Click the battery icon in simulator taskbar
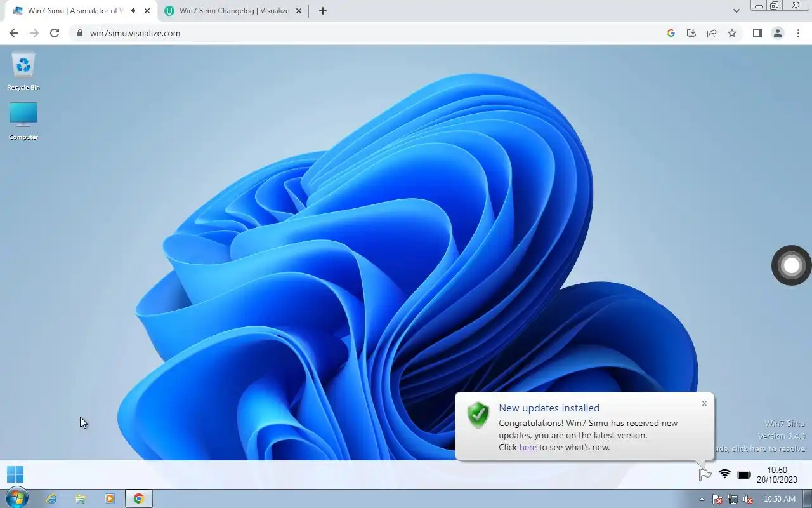 pos(744,475)
